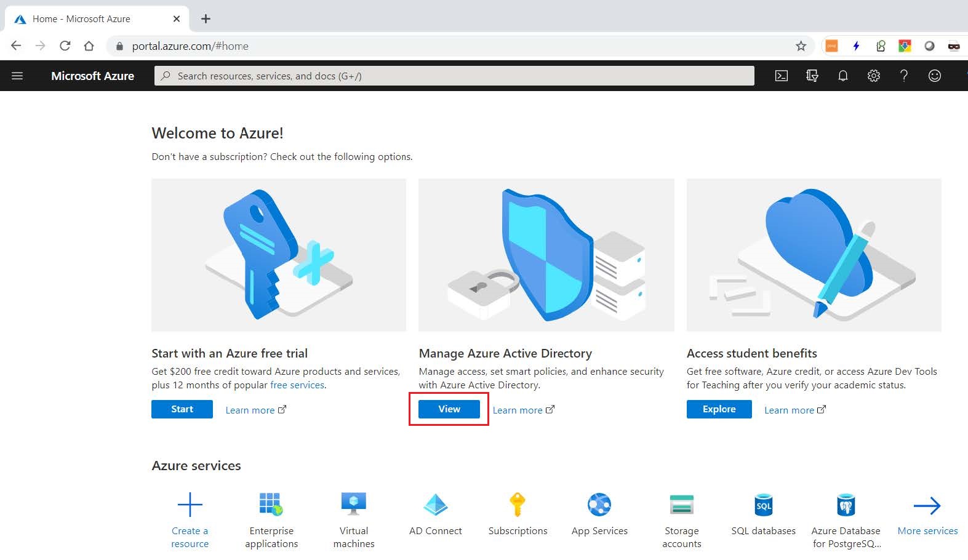Open portal settings gear
968x560 pixels.
click(x=874, y=76)
